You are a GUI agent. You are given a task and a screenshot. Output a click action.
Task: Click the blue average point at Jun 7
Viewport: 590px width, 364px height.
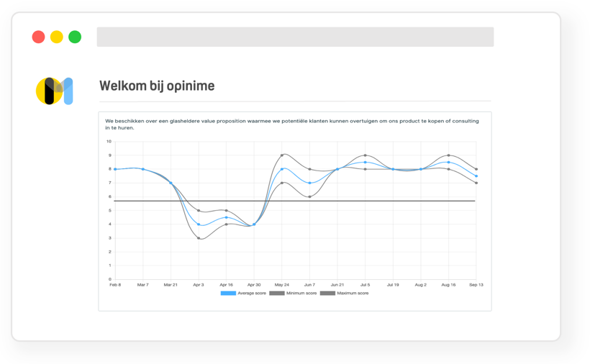(x=310, y=183)
